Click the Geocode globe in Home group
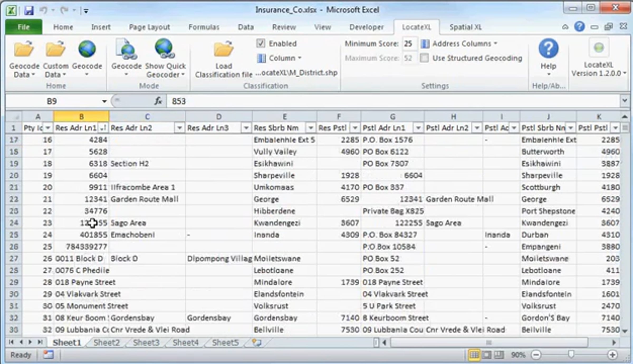The image size is (633, 364). click(87, 49)
